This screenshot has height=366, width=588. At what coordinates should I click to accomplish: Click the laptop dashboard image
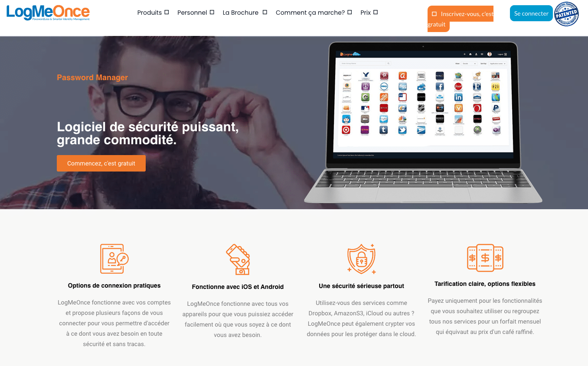[423, 123]
